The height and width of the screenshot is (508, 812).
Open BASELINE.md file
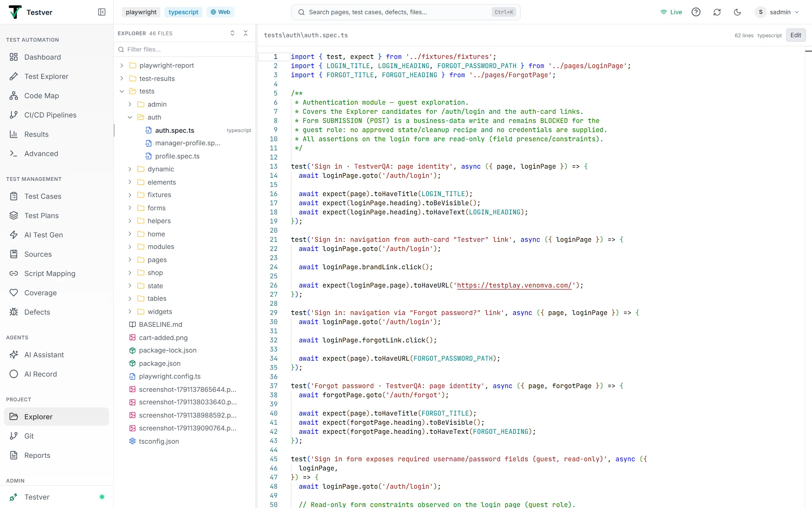[184, 324]
